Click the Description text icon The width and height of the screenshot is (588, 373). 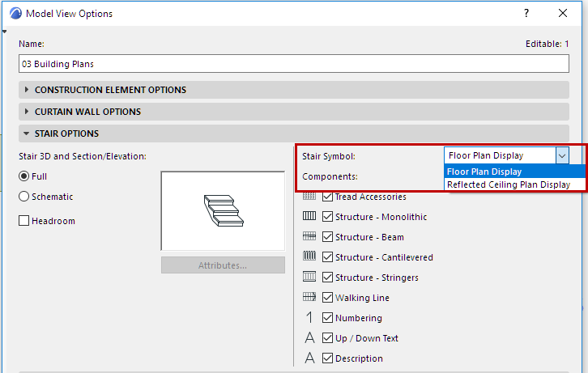tap(309, 358)
